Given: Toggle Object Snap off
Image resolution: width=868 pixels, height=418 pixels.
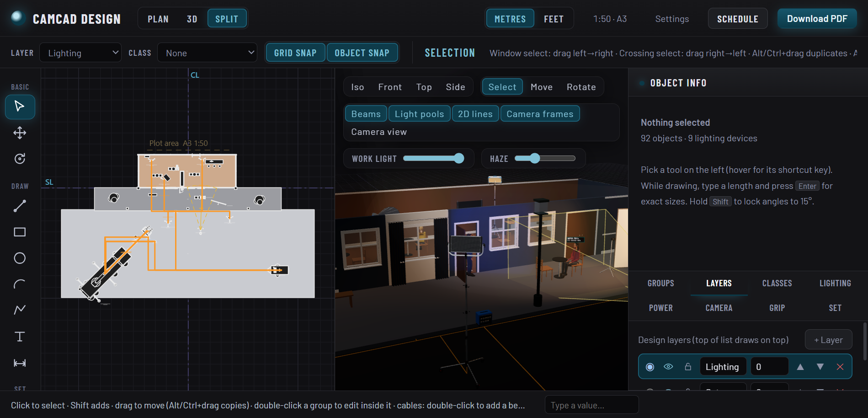Looking at the screenshot, I should pos(362,53).
